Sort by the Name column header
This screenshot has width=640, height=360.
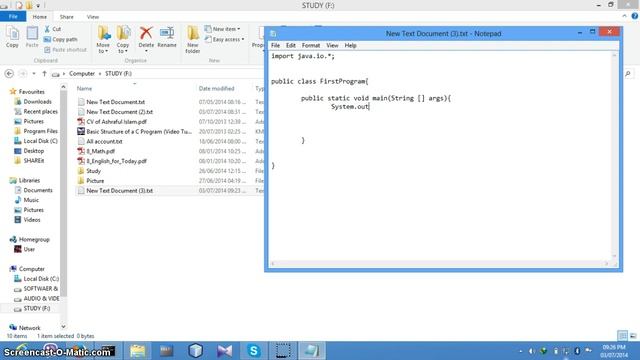84,88
